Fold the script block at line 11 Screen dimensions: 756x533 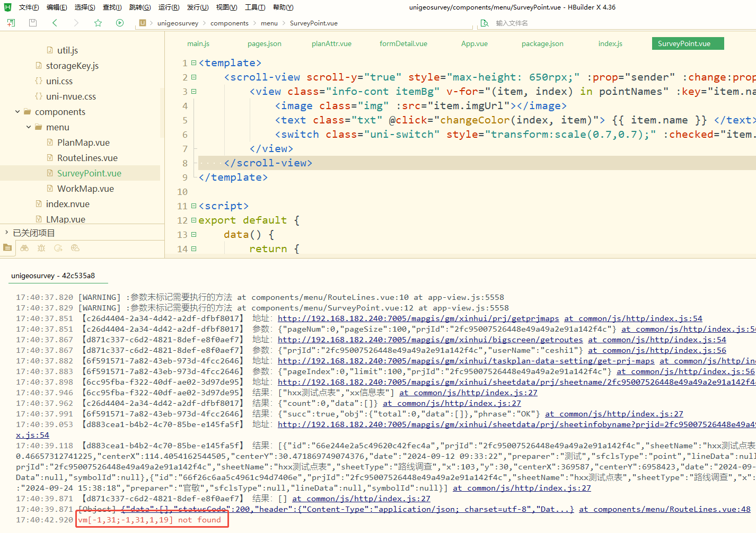[x=194, y=206]
